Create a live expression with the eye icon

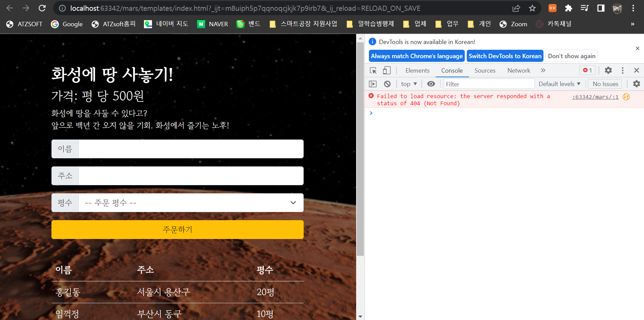point(431,84)
